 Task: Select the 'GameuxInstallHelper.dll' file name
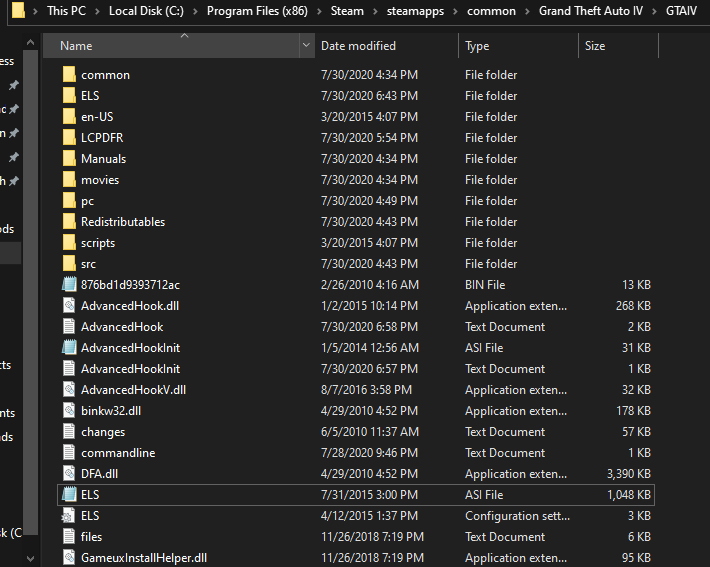click(x=144, y=557)
